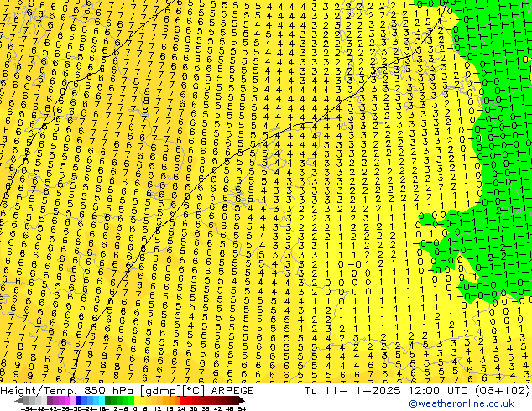This screenshot has height=411, width=532.
Task: Click the dark blue swatch at -30°C
Action: 79,400
